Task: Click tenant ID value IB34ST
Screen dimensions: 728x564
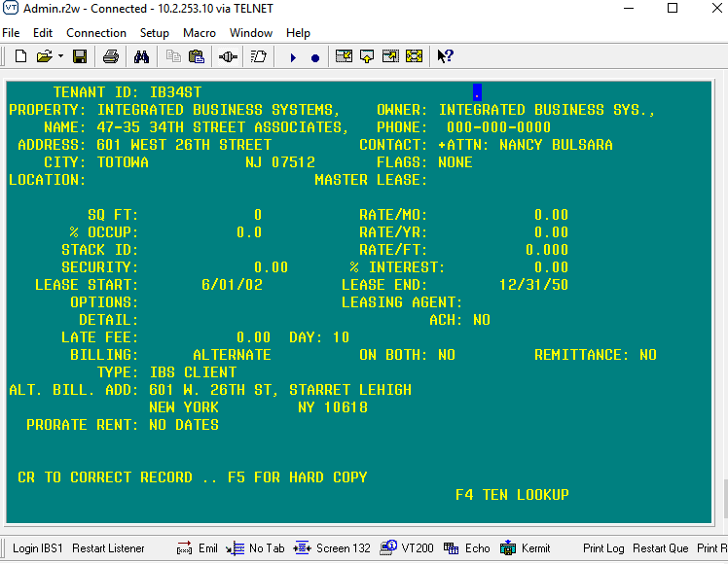Action: pos(175,92)
